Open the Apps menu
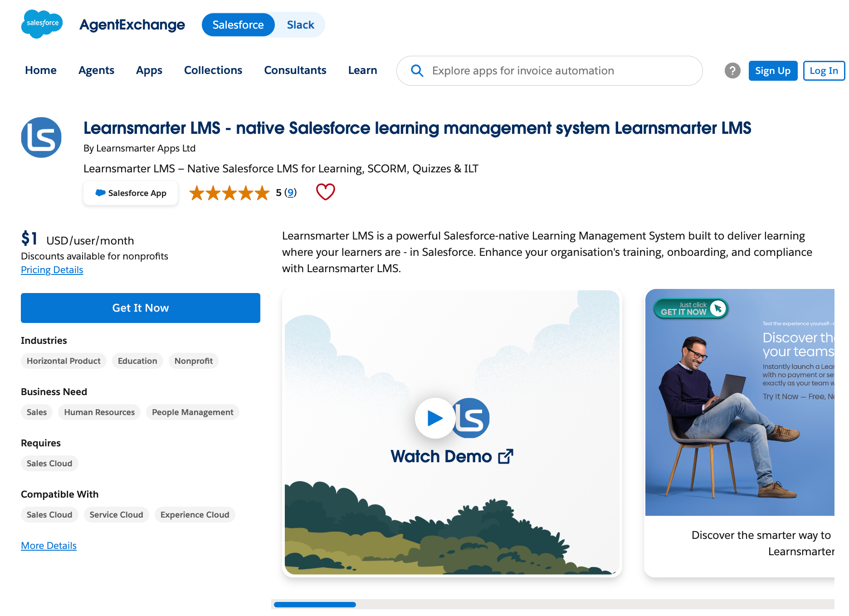The width and height of the screenshot is (849, 616). tap(149, 70)
